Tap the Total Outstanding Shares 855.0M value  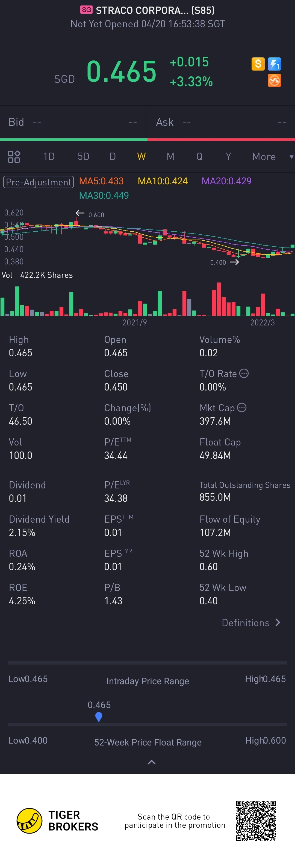click(x=215, y=497)
